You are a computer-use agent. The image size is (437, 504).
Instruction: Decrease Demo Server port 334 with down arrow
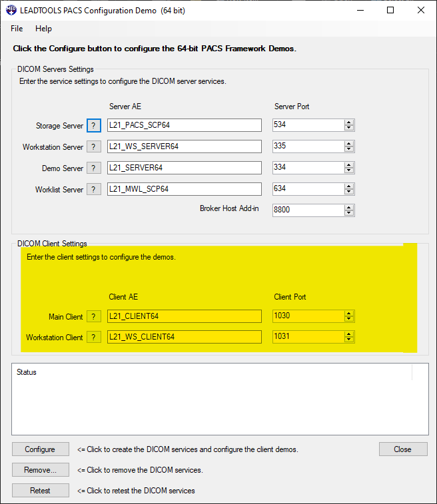tap(349, 170)
